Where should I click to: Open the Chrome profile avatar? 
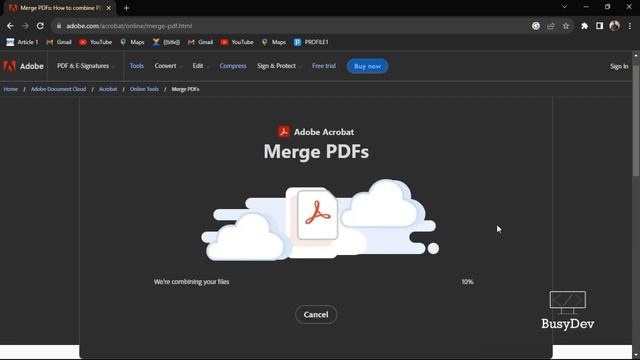[x=614, y=26]
